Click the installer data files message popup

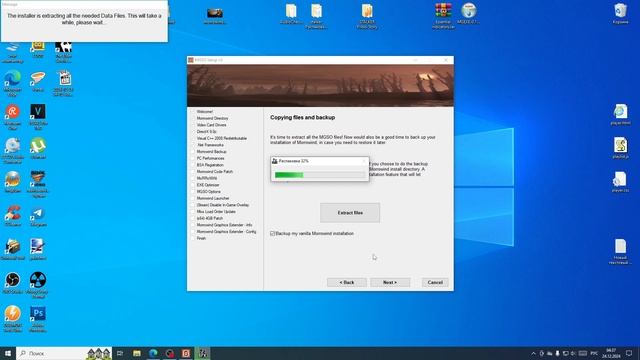[84, 21]
